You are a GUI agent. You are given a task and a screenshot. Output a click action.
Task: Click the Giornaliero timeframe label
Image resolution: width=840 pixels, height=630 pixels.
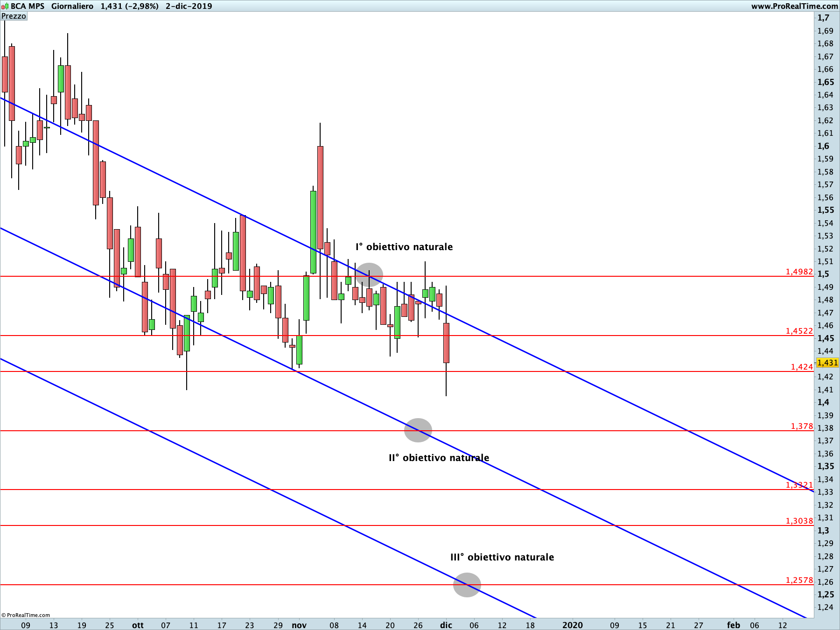pos(72,6)
